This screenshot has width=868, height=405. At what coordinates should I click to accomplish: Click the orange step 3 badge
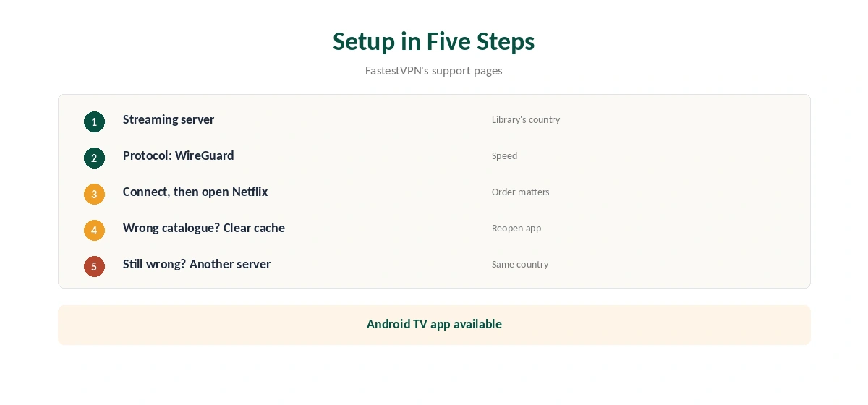(x=94, y=194)
